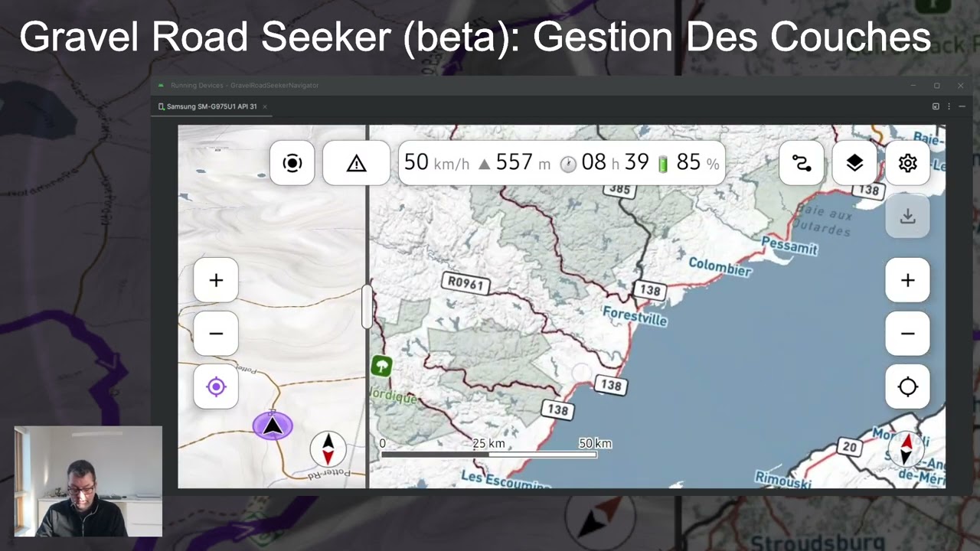
Task: Click the battery icon in info bar
Action: point(663,163)
